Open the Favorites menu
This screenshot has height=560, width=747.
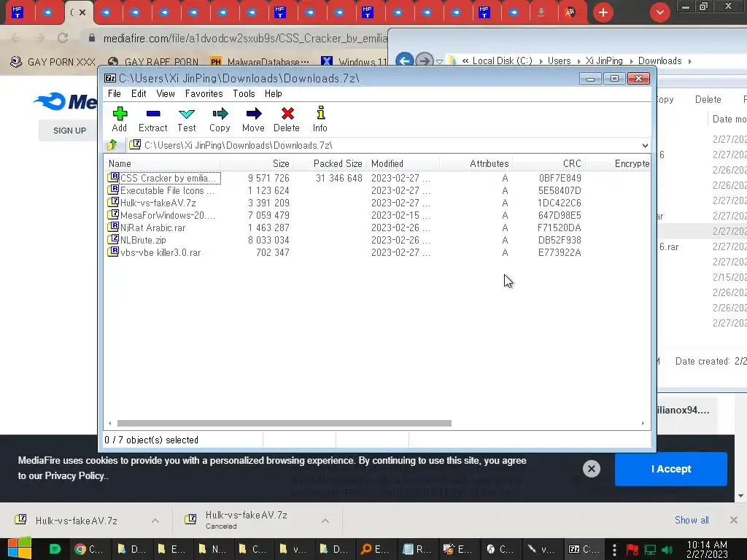point(204,94)
